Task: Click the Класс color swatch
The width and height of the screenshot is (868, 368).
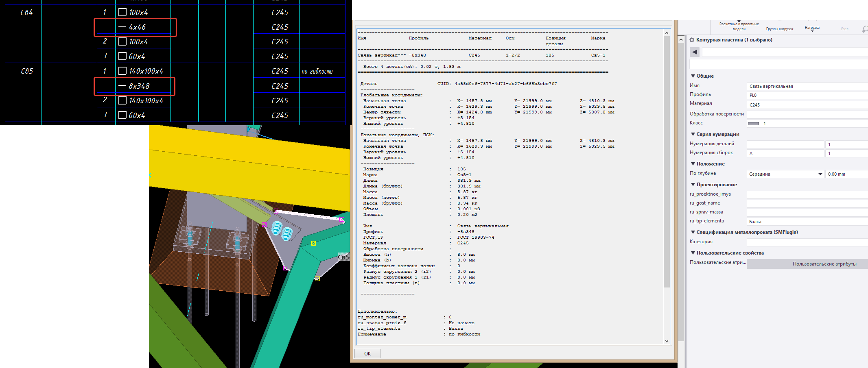Action: click(753, 124)
